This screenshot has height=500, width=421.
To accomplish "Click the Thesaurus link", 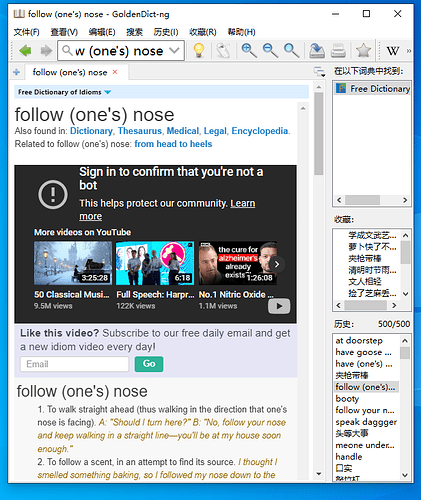I will pyautogui.click(x=140, y=131).
